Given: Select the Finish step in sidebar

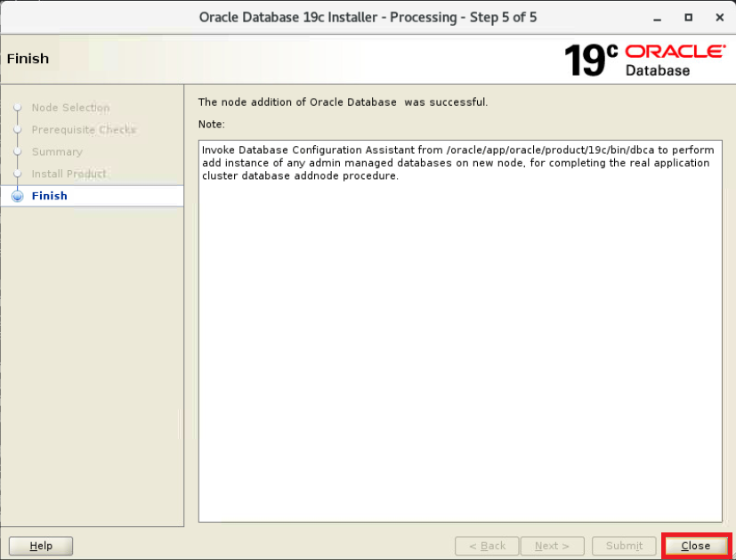Looking at the screenshot, I should point(49,196).
